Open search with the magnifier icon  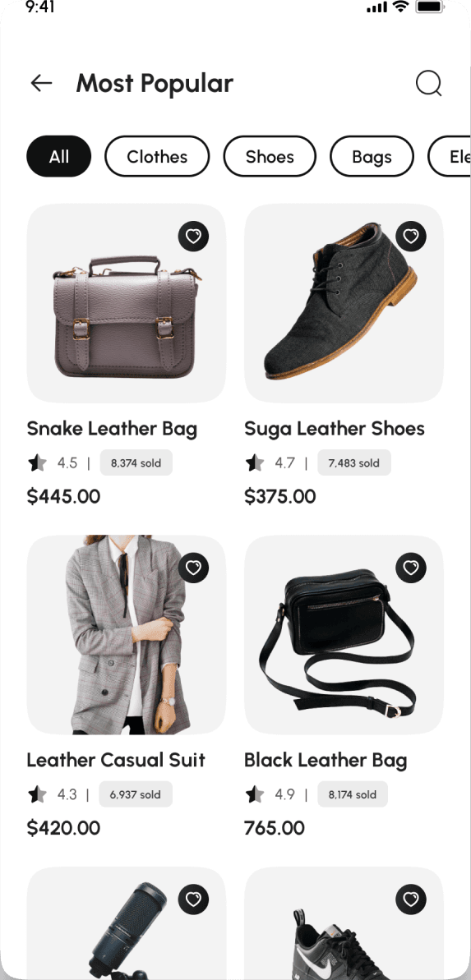(429, 84)
